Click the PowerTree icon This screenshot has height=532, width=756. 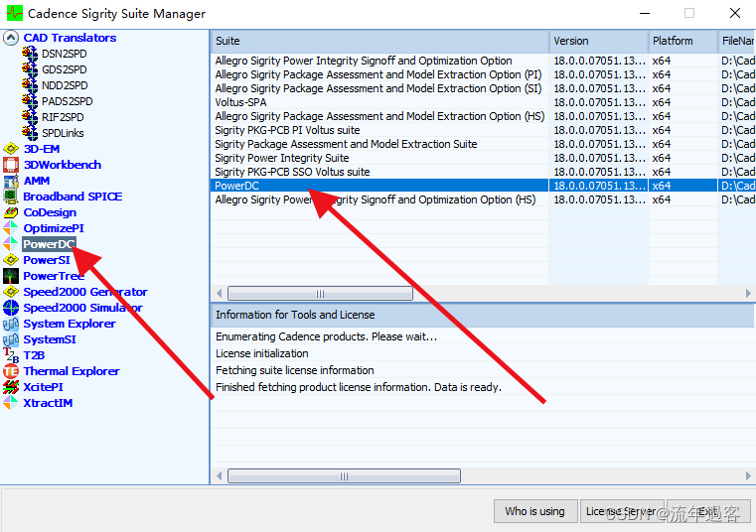[x=11, y=276]
